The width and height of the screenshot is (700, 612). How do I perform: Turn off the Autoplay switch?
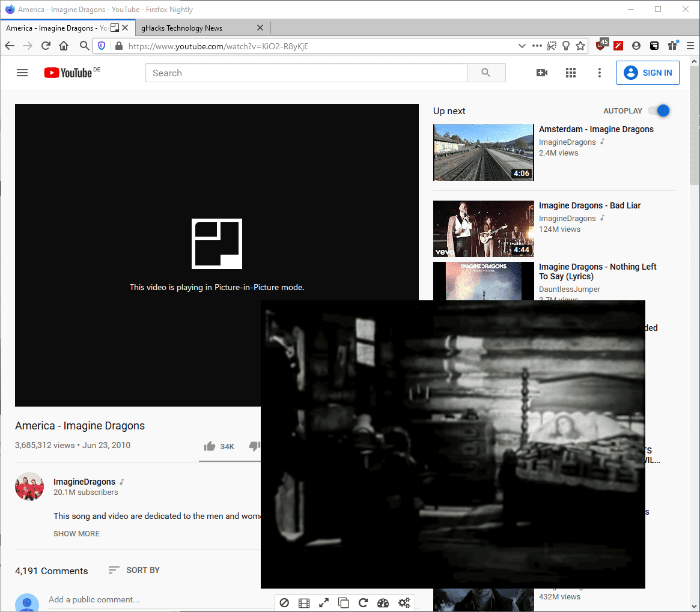pyautogui.click(x=660, y=111)
